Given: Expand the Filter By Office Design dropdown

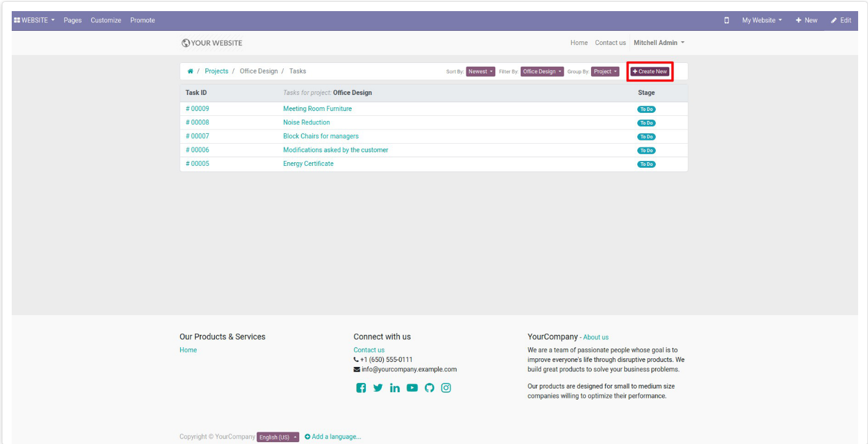Looking at the screenshot, I should 542,72.
